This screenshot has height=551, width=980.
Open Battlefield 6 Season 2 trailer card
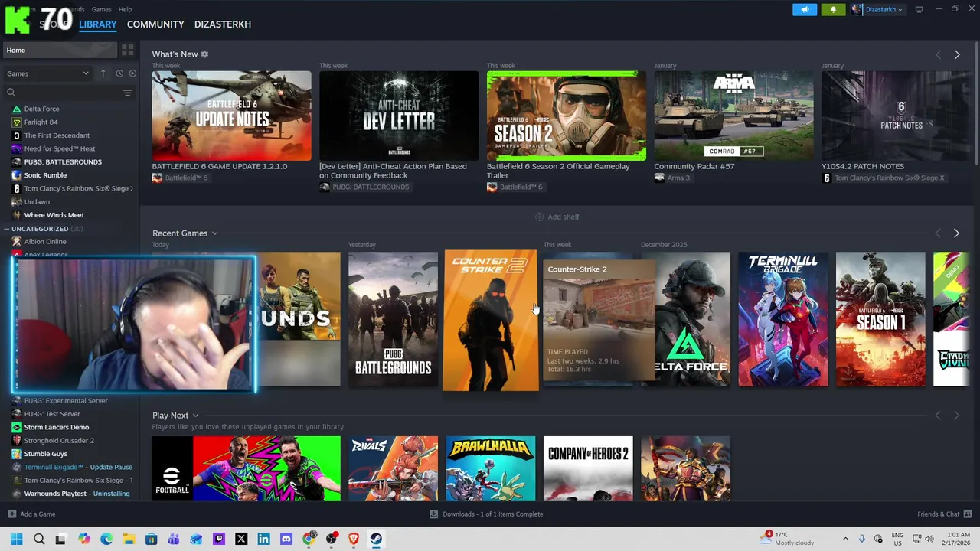pyautogui.click(x=566, y=116)
